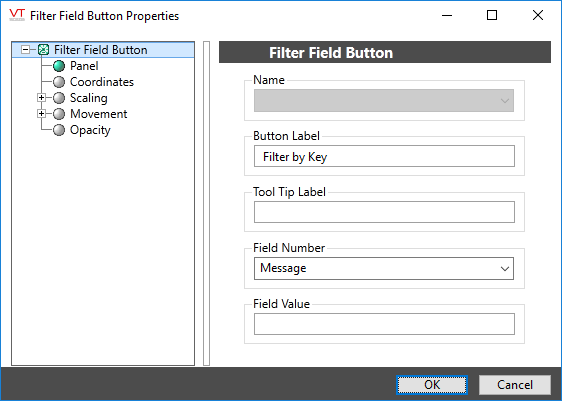
Task: Select Opacity in the properties tree
Action: [90, 130]
